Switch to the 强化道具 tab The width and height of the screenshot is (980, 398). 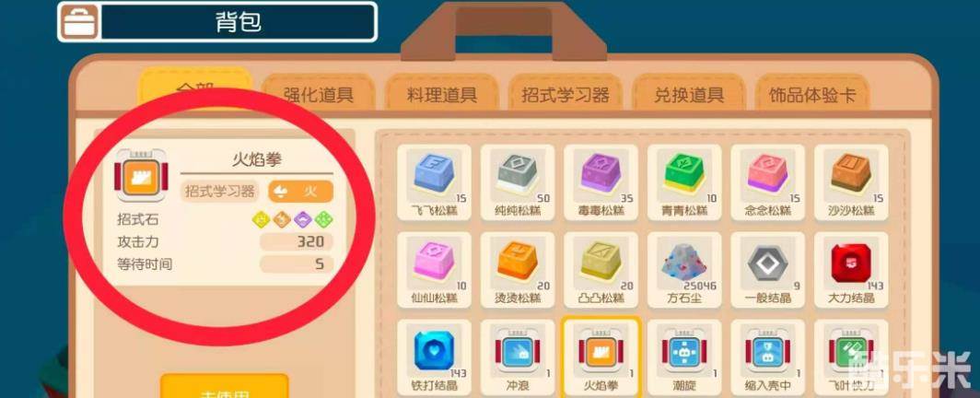click(x=318, y=94)
